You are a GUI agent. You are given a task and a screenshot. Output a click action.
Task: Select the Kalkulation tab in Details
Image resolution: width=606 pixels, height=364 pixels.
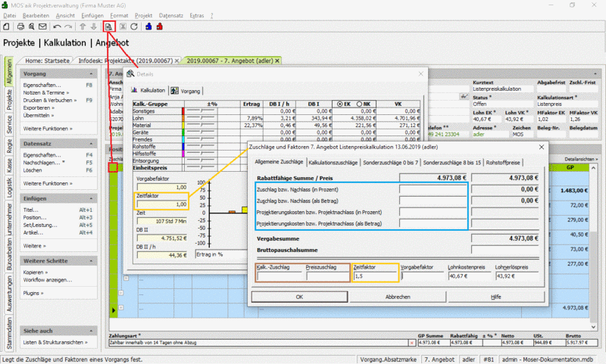tap(148, 90)
